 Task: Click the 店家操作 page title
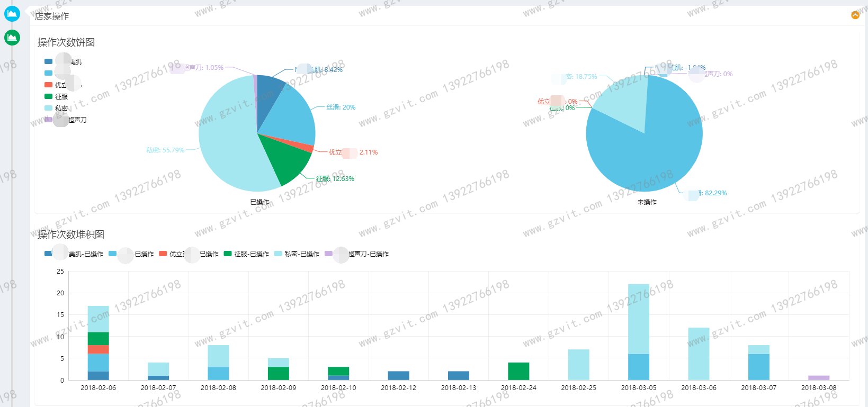click(x=52, y=16)
